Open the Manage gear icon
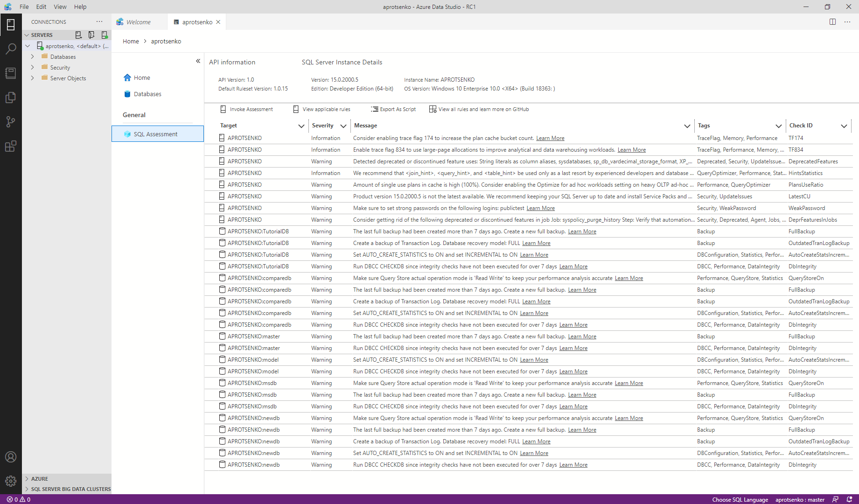Image resolution: width=859 pixels, height=504 pixels. (11, 481)
